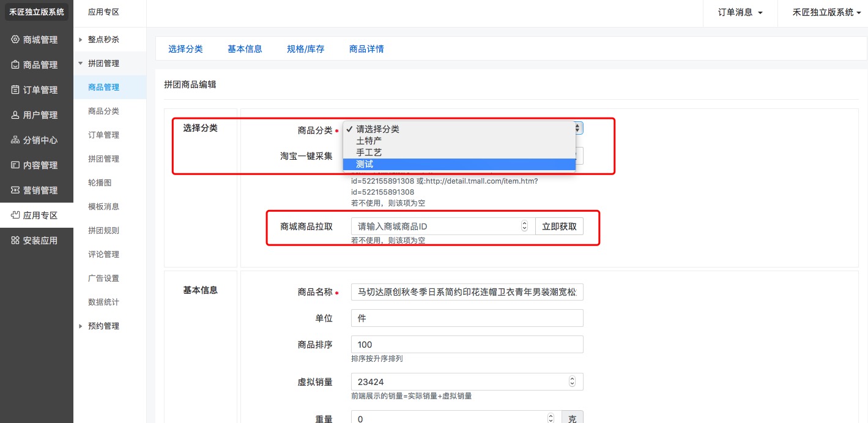Click the 用户管理 person icon
This screenshot has width=868, height=423.
point(15,115)
